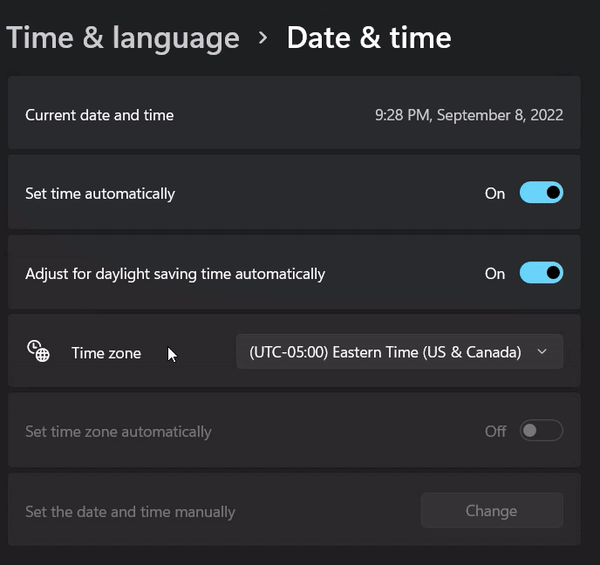Click the time zone dropdown chevron arrow
This screenshot has height=565, width=600.
(542, 352)
